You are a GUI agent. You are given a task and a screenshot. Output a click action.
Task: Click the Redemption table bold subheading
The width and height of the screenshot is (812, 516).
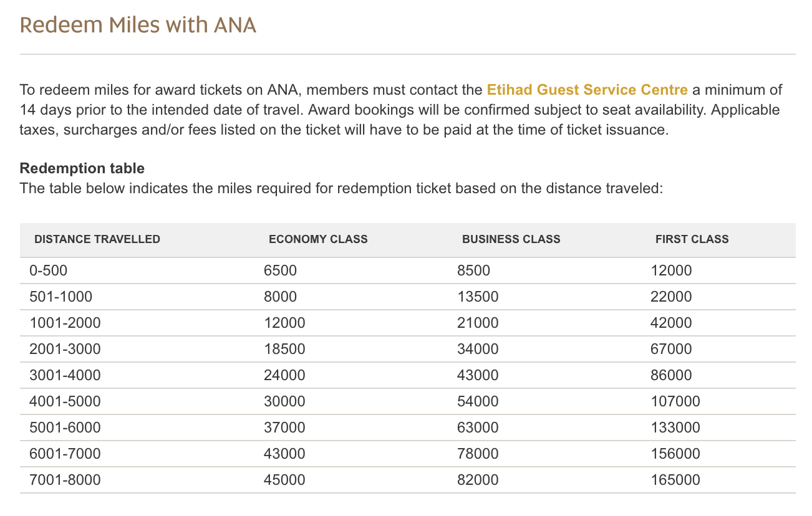coord(82,168)
